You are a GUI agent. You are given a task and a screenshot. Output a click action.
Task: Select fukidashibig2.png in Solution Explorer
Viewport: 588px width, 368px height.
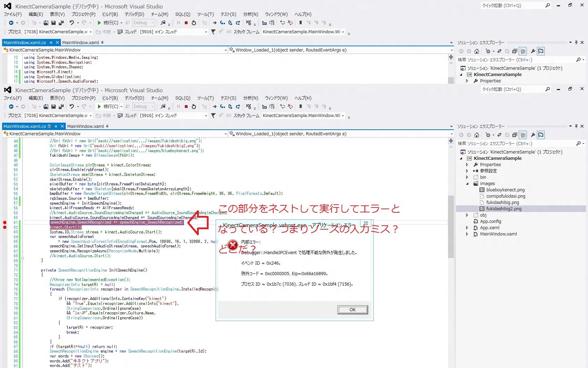pyautogui.click(x=504, y=209)
